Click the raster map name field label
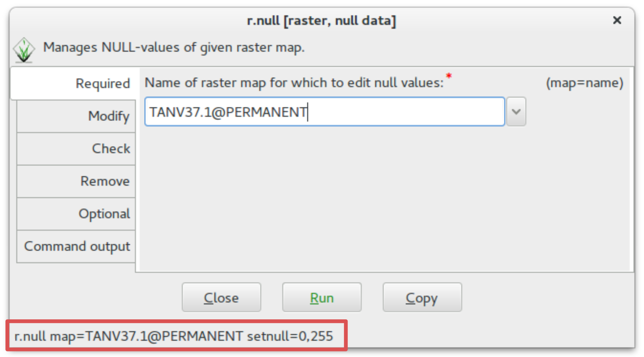644x357 pixels. click(x=294, y=83)
